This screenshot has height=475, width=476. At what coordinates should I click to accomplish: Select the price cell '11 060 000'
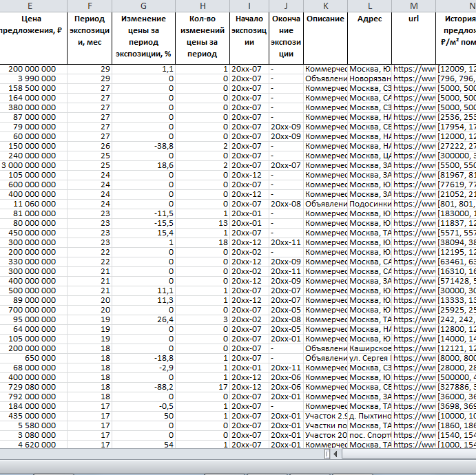point(33,204)
